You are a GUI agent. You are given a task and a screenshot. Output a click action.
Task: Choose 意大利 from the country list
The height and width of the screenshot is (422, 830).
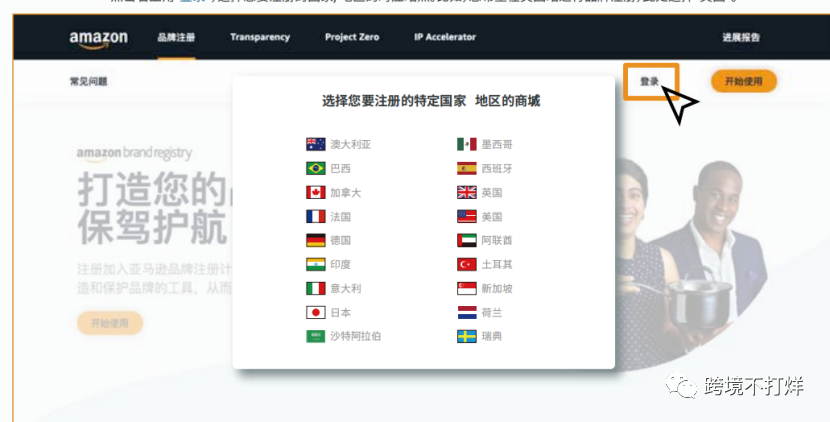point(346,289)
